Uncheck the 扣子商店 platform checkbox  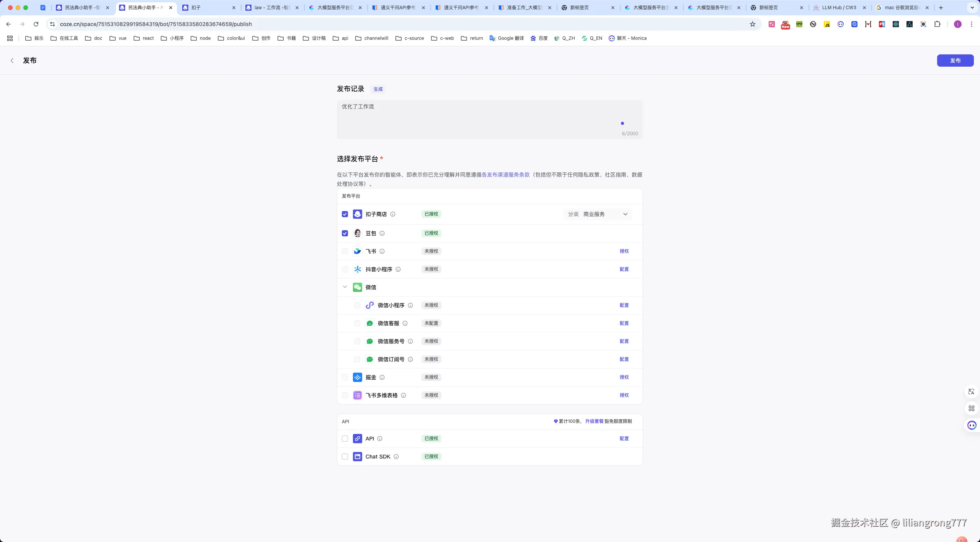[345, 214]
